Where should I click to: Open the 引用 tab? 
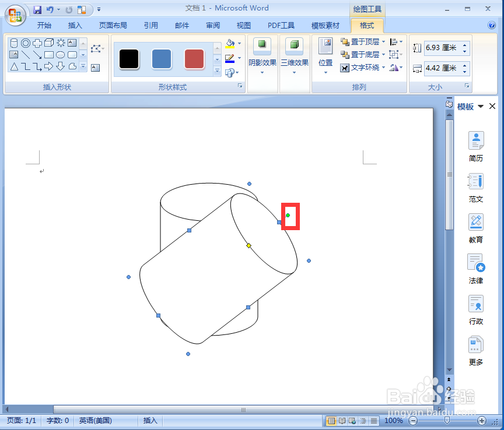(x=150, y=26)
